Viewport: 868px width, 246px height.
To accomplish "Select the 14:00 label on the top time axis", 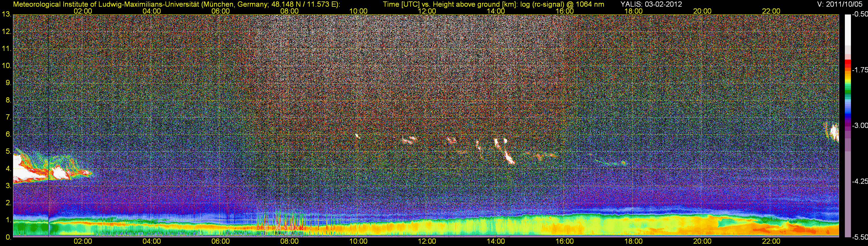I will [x=496, y=11].
